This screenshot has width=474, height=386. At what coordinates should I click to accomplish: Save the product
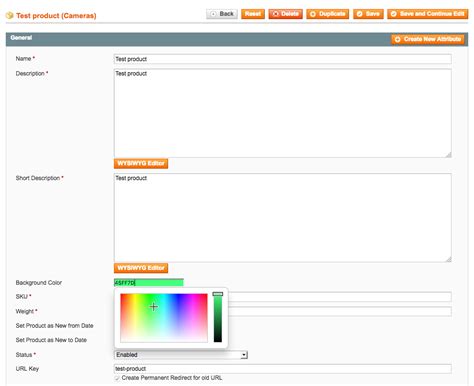(368, 14)
